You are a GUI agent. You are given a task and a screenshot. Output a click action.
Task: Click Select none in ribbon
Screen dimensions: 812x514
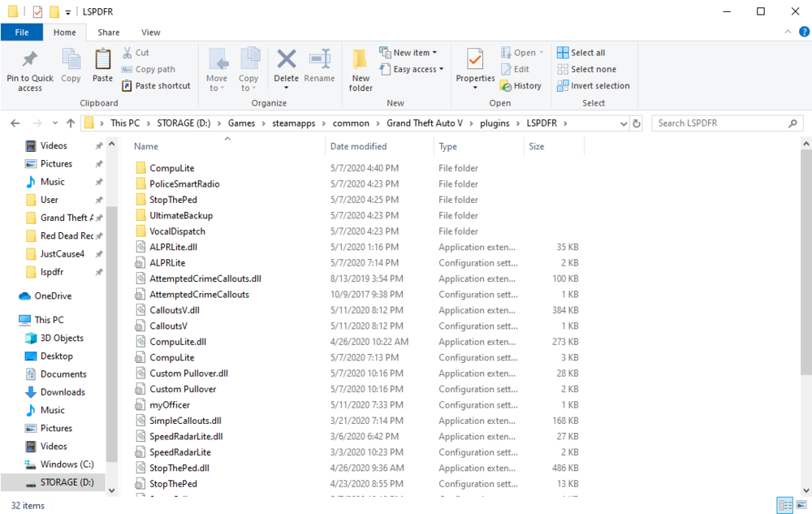click(x=587, y=69)
